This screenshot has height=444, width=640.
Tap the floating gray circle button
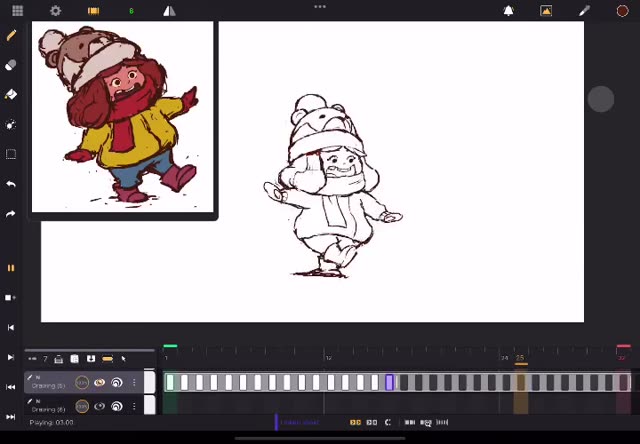(x=601, y=99)
